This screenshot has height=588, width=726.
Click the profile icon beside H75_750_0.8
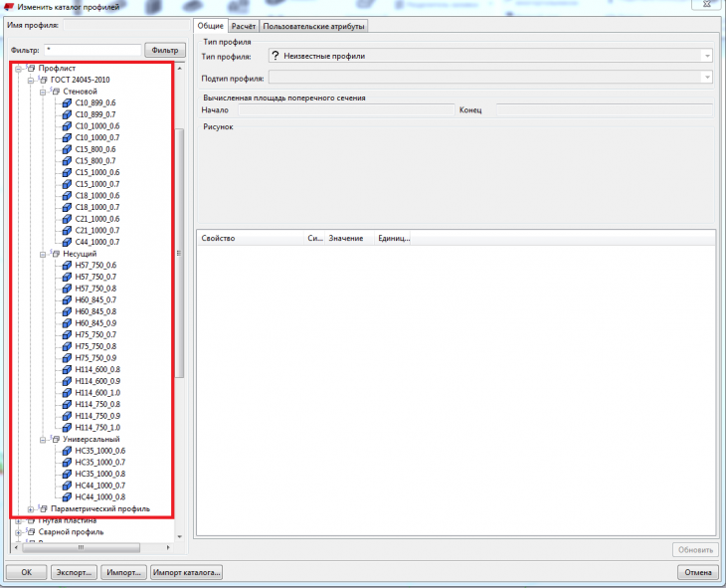click(67, 346)
